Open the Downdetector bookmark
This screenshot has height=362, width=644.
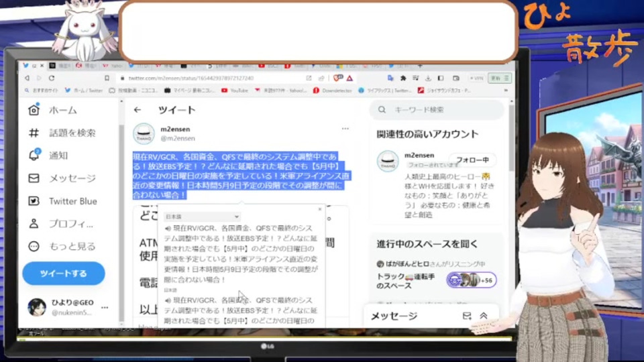click(x=333, y=90)
